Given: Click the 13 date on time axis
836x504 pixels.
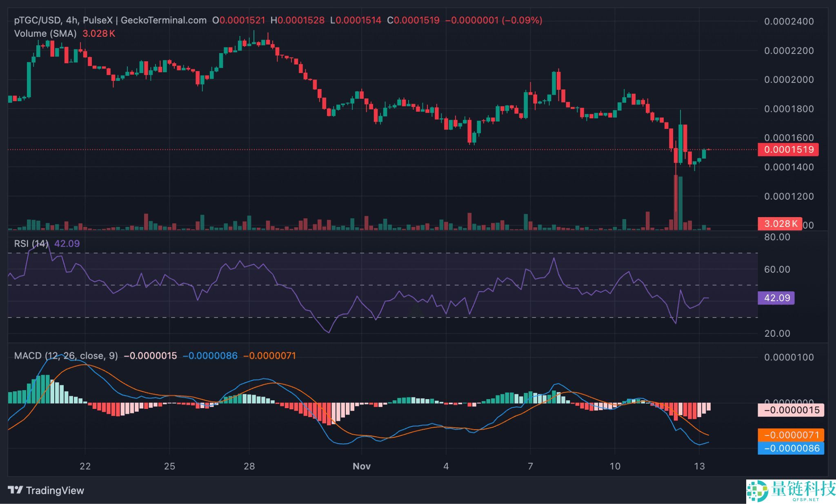Looking at the screenshot, I should coord(699,466).
